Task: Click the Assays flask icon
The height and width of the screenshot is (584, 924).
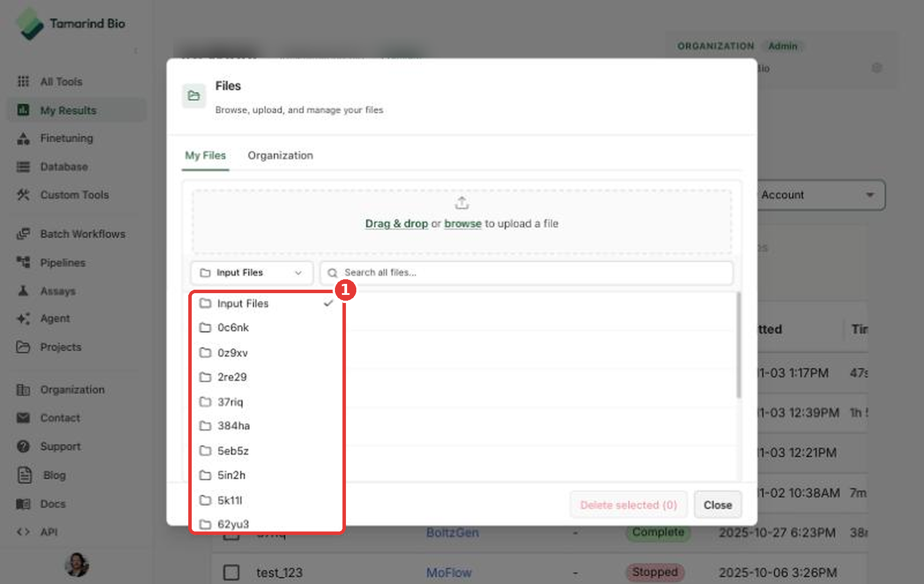Action: [x=23, y=290]
